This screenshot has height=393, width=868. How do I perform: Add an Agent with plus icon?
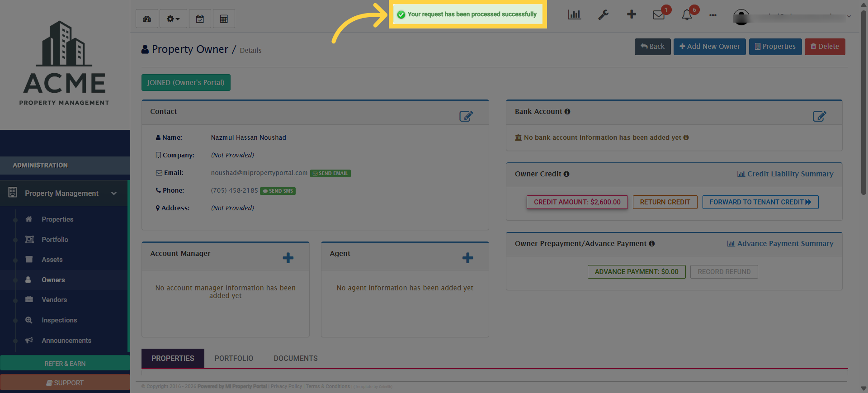pos(467,258)
